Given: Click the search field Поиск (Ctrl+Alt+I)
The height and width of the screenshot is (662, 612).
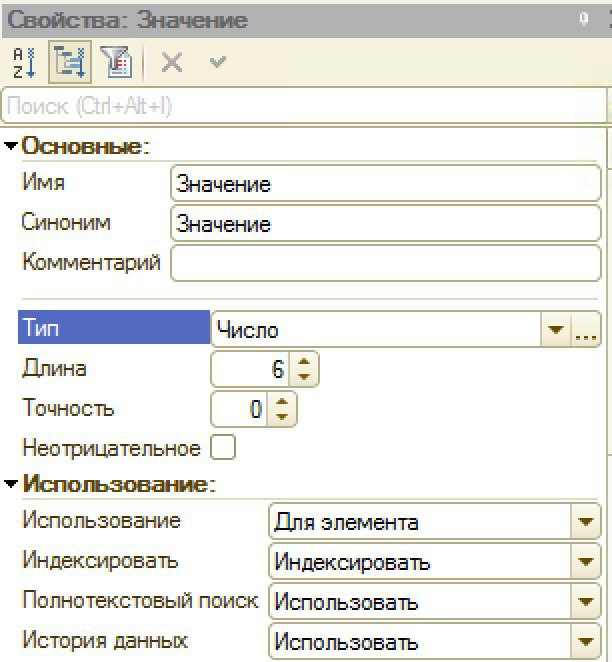Looking at the screenshot, I should tap(304, 106).
